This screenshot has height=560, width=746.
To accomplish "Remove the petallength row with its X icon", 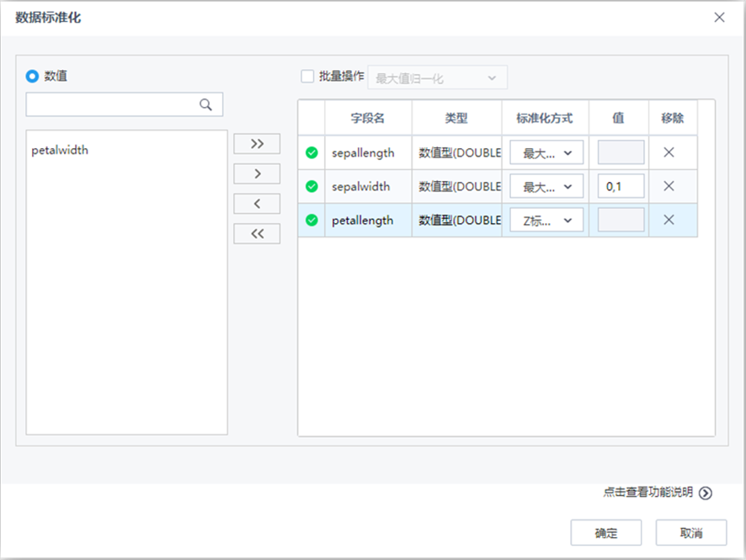I will pos(671,220).
